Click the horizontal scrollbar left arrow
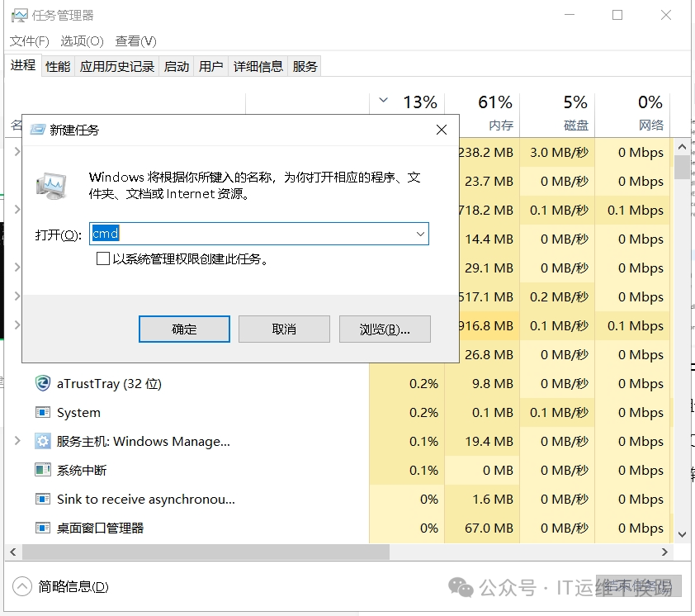695x616 pixels. coord(13,552)
